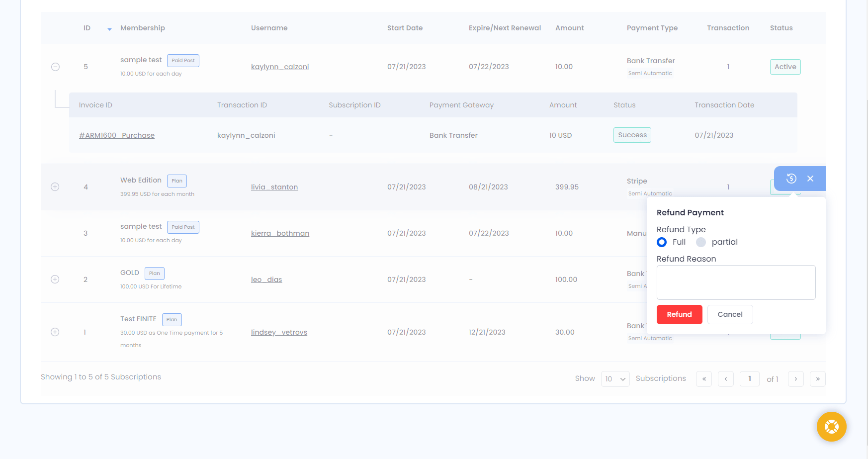Open the orange help support widget

coord(831,427)
